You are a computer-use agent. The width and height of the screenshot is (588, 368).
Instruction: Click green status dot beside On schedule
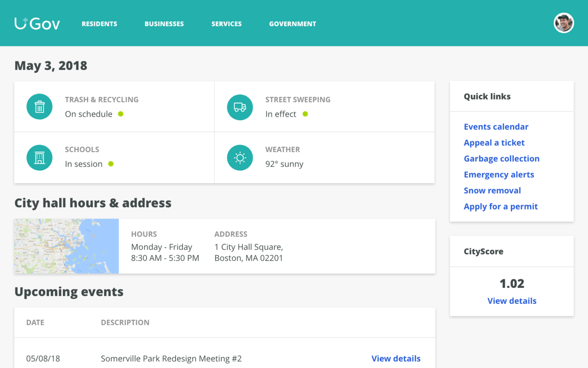[x=121, y=114]
